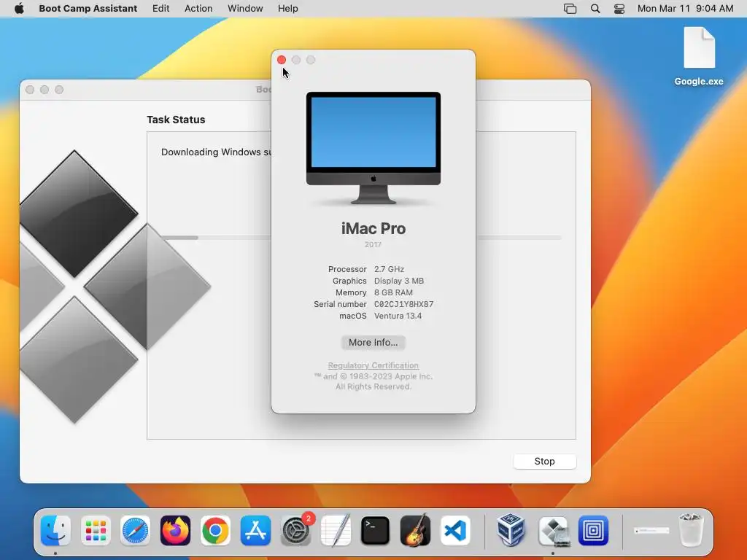Click the Downloading Windows support text
Image resolution: width=747 pixels, height=560 pixels.
(x=216, y=152)
